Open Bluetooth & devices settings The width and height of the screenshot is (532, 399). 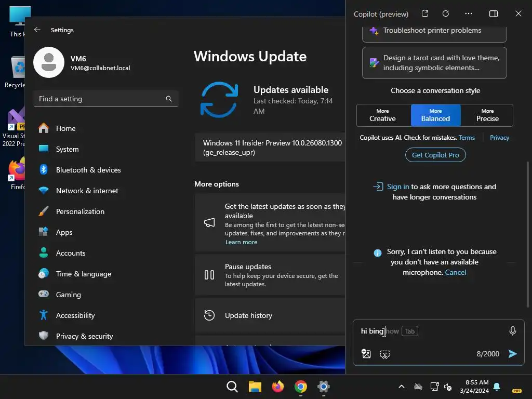105,170
